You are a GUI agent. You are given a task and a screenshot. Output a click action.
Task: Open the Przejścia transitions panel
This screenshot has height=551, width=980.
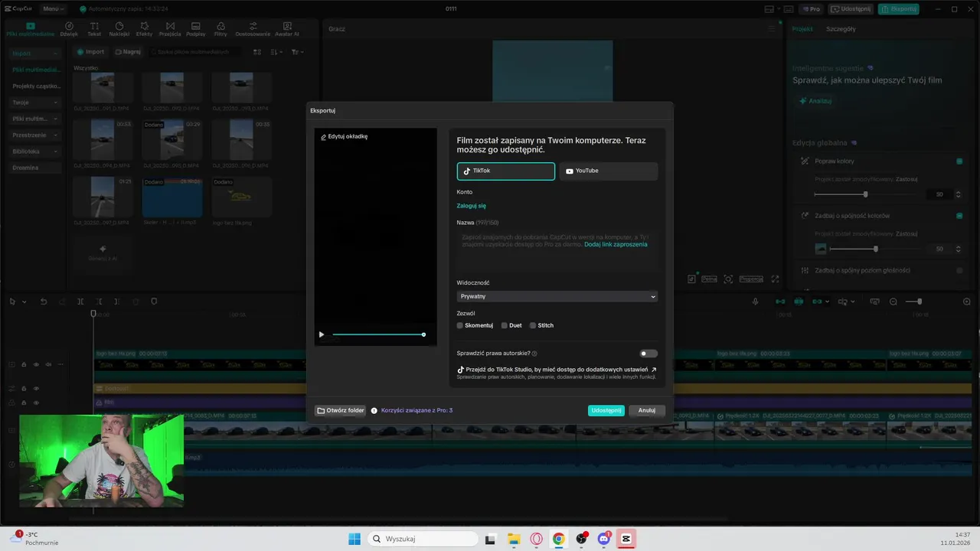pyautogui.click(x=170, y=29)
